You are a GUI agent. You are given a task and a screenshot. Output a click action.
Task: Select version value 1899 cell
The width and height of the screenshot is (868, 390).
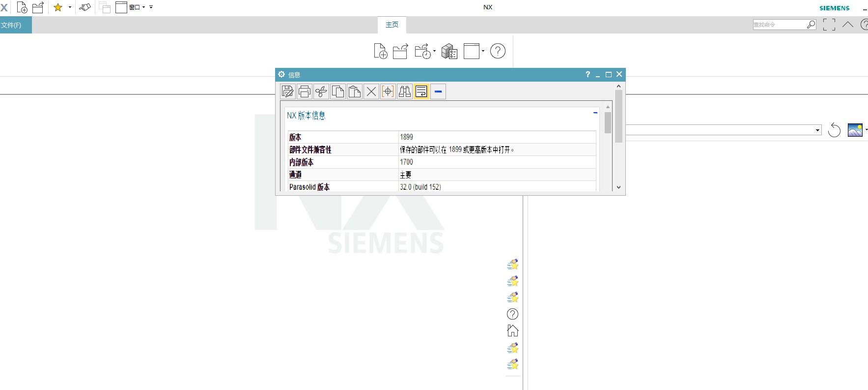497,137
